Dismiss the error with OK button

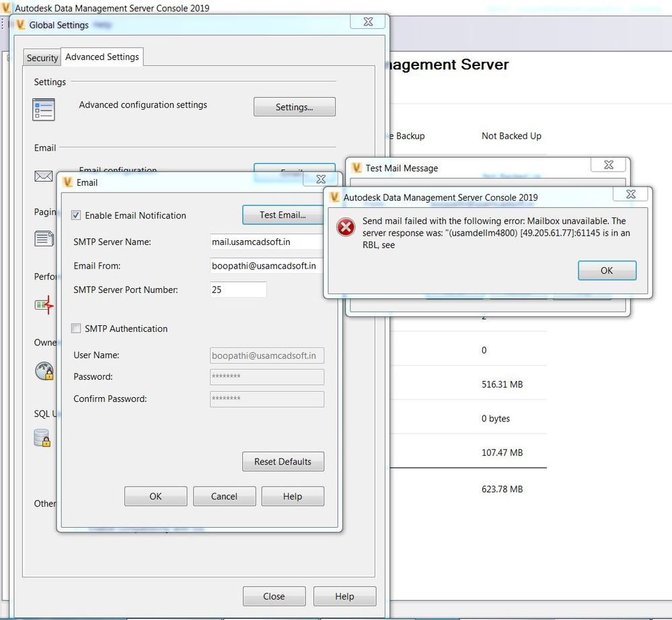pyautogui.click(x=607, y=271)
